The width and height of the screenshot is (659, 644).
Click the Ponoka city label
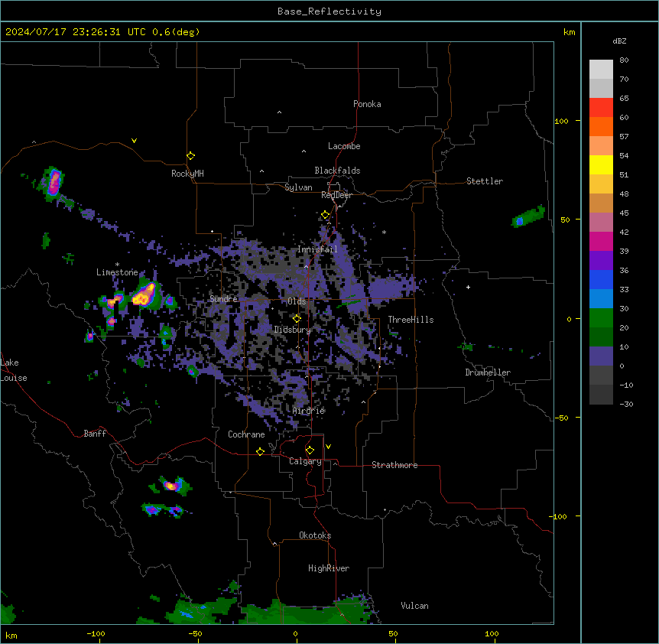[x=367, y=104]
